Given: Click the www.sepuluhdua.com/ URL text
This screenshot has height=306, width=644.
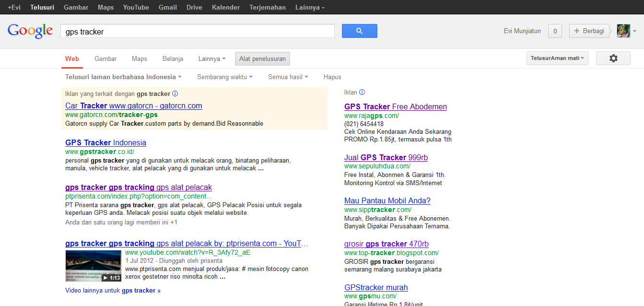Looking at the screenshot, I should [377, 166].
